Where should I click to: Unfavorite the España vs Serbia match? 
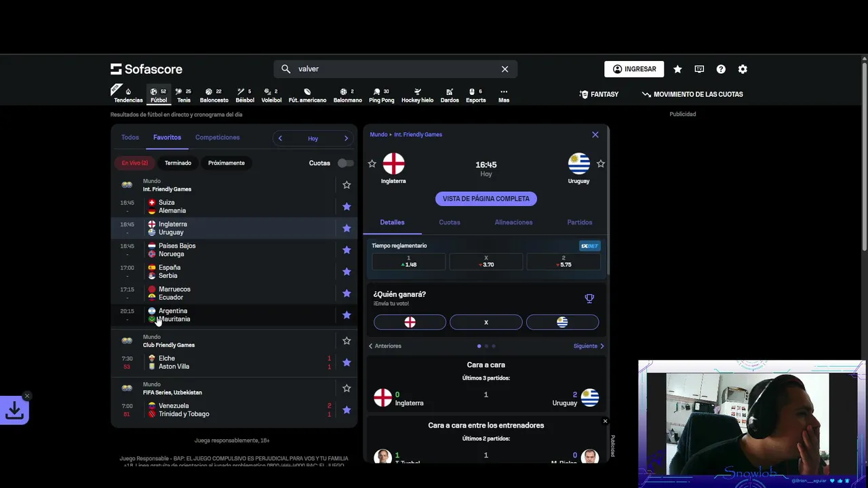(x=347, y=272)
